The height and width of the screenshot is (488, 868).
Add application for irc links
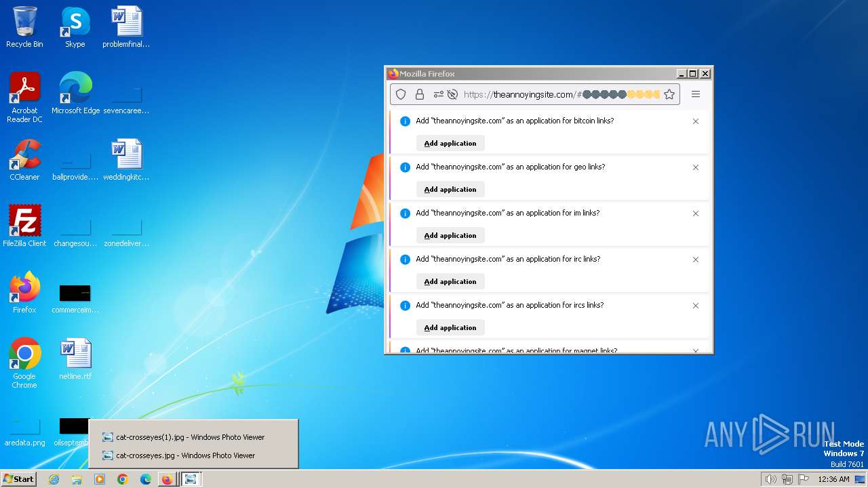450,281
